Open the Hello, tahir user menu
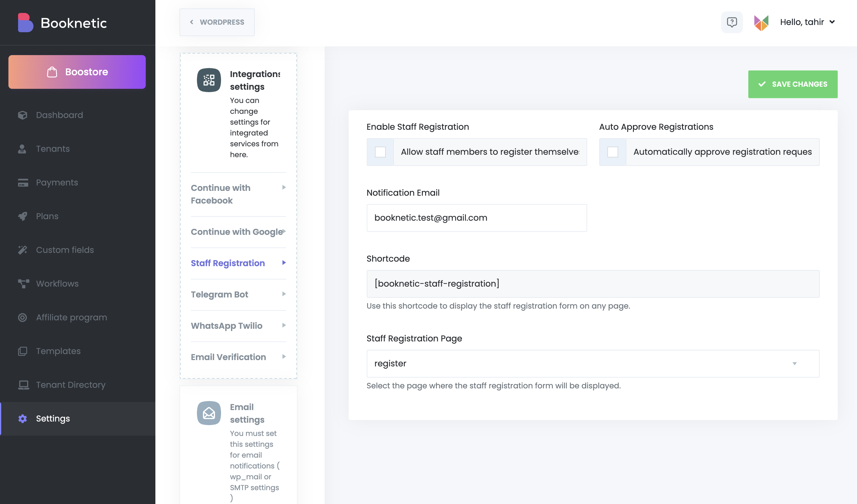 (x=807, y=22)
